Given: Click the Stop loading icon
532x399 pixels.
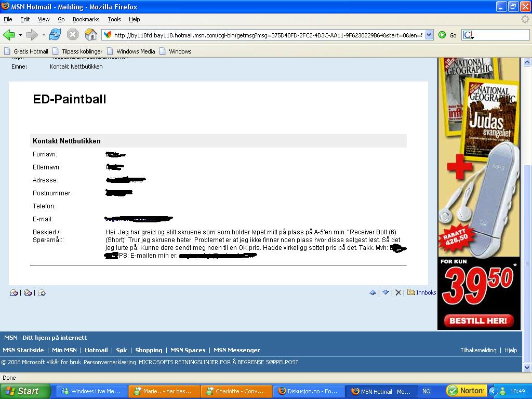Looking at the screenshot, I should click(x=73, y=35).
